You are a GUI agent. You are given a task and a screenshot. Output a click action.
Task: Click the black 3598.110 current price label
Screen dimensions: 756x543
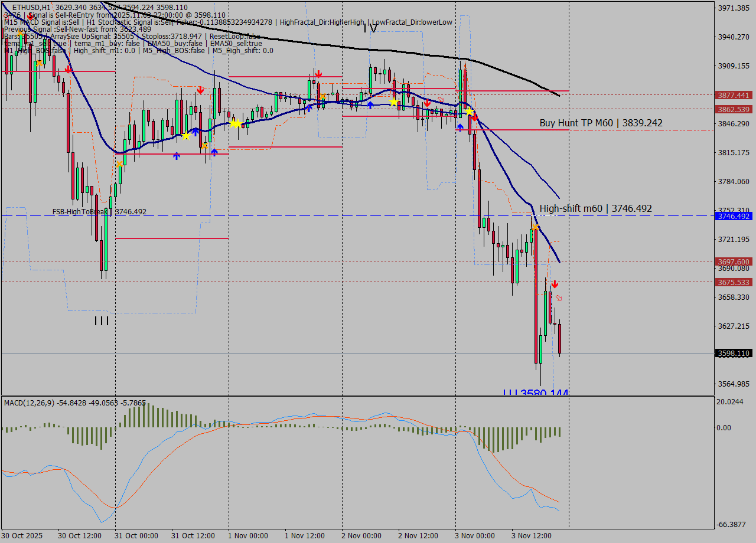[733, 354]
